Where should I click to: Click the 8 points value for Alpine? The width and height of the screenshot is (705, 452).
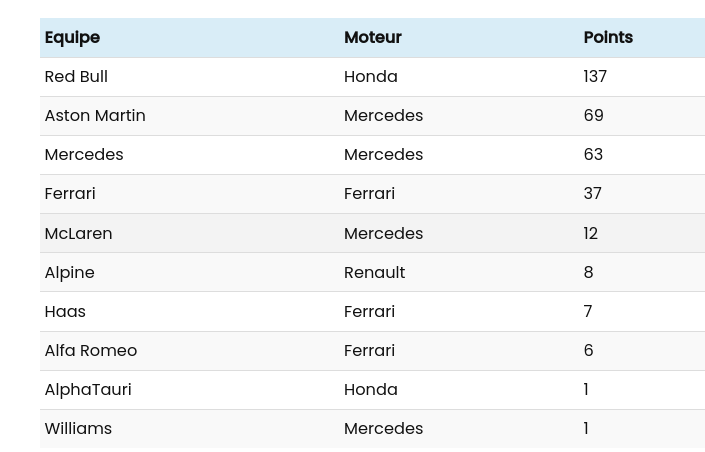[x=588, y=272]
